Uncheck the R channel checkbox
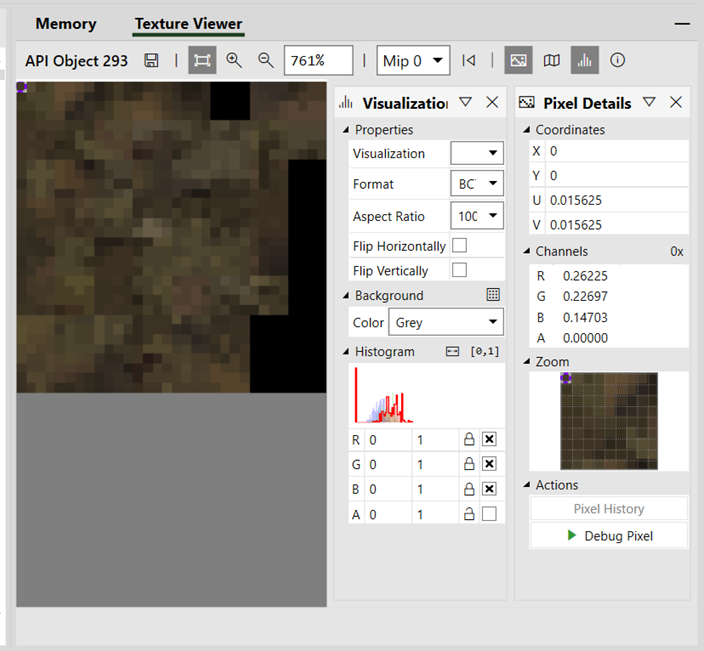 489,439
